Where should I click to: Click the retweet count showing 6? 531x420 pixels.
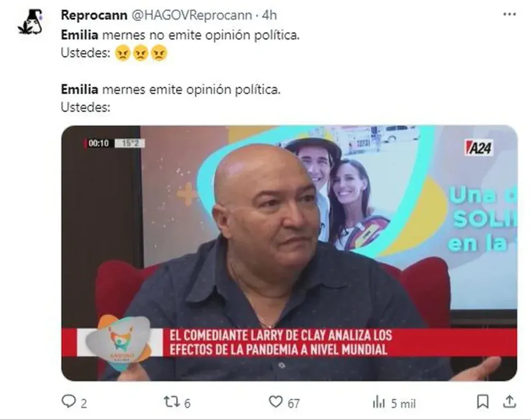187,403
